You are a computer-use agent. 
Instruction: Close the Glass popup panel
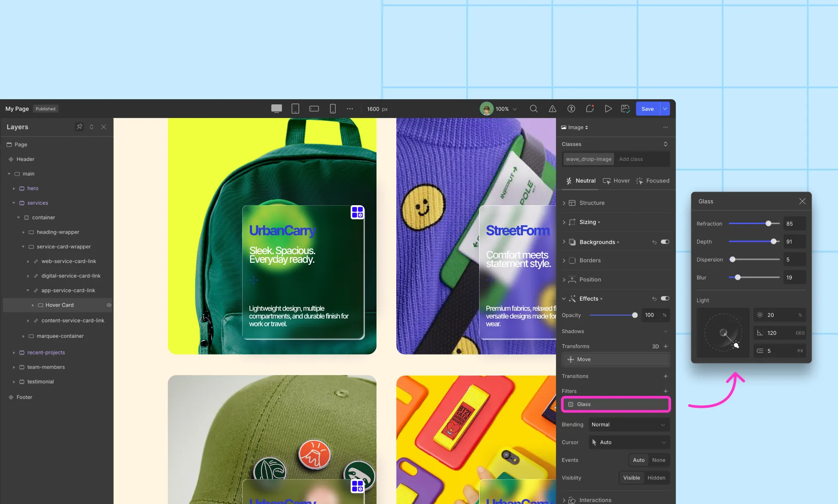802,201
